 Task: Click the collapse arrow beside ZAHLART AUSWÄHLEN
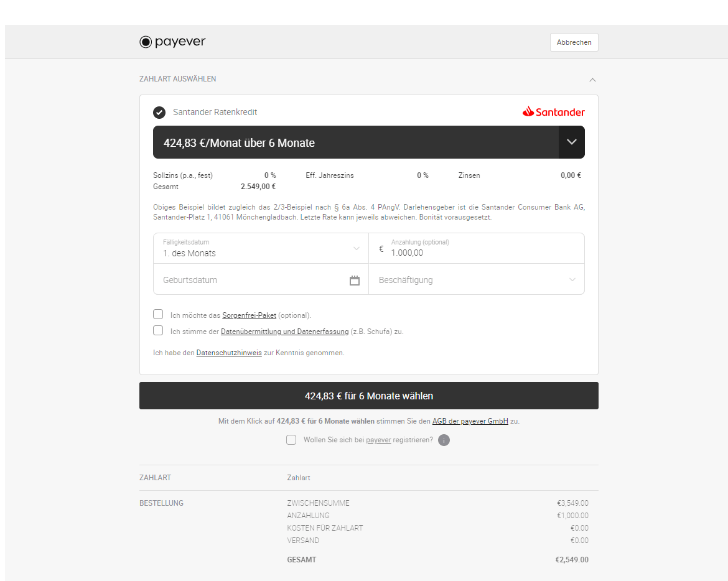[592, 80]
